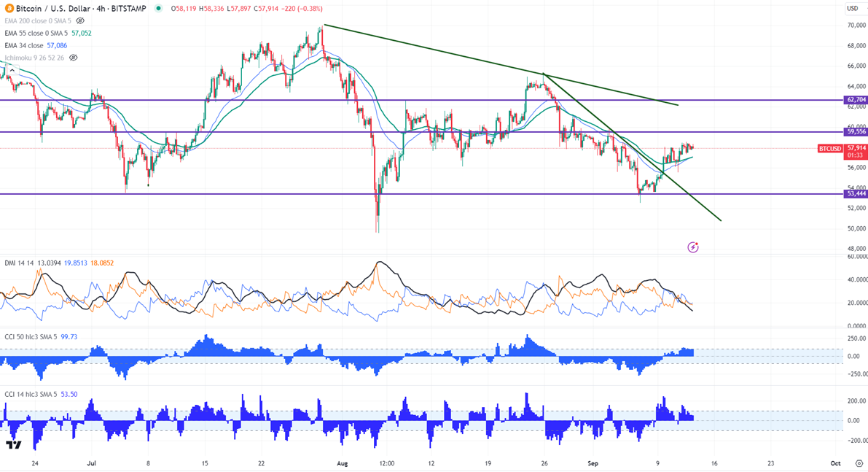Screen dimensions: 868x472
Task: Open the purple lightning bolt event icon
Action: [x=693, y=247]
